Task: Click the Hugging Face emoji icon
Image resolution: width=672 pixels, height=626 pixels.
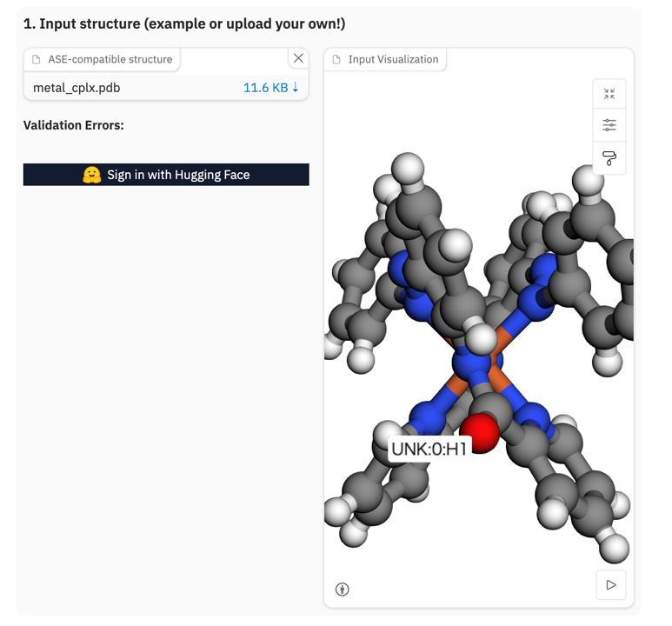Action: click(x=91, y=175)
